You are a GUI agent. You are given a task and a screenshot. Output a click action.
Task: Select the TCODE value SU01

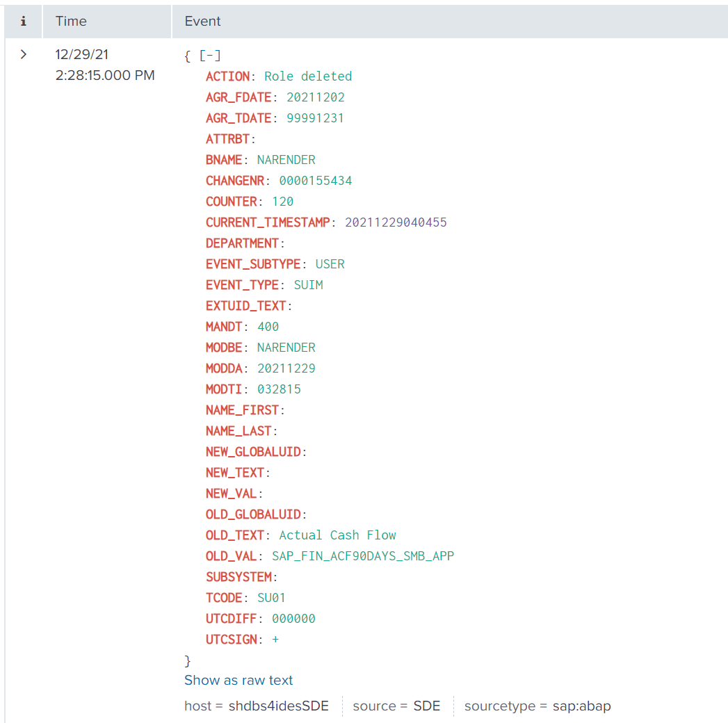tap(271, 598)
